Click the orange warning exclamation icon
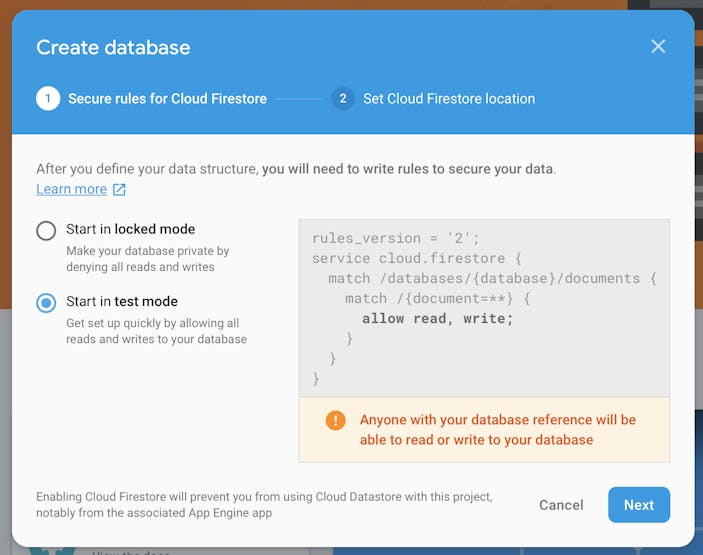Image resolution: width=703 pixels, height=555 pixels. 335,421
